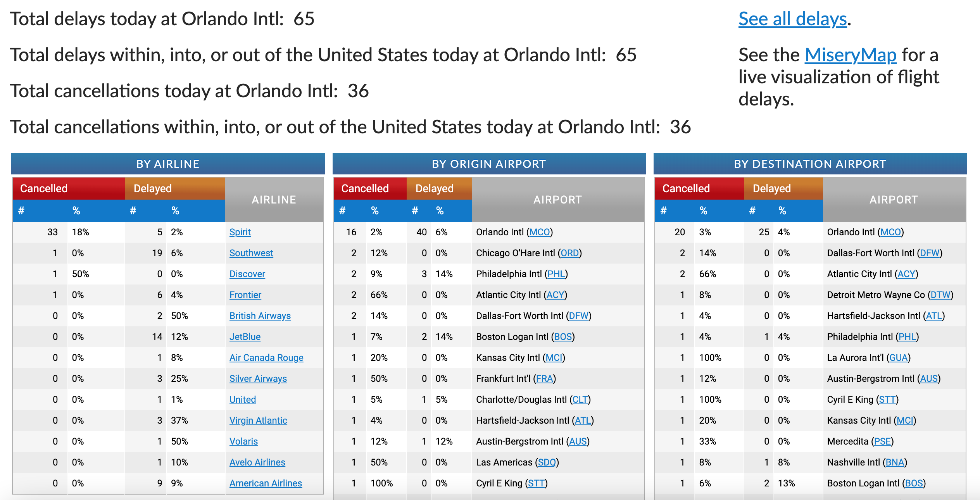
Task: Open the PSE Mercedita link
Action: point(882,441)
